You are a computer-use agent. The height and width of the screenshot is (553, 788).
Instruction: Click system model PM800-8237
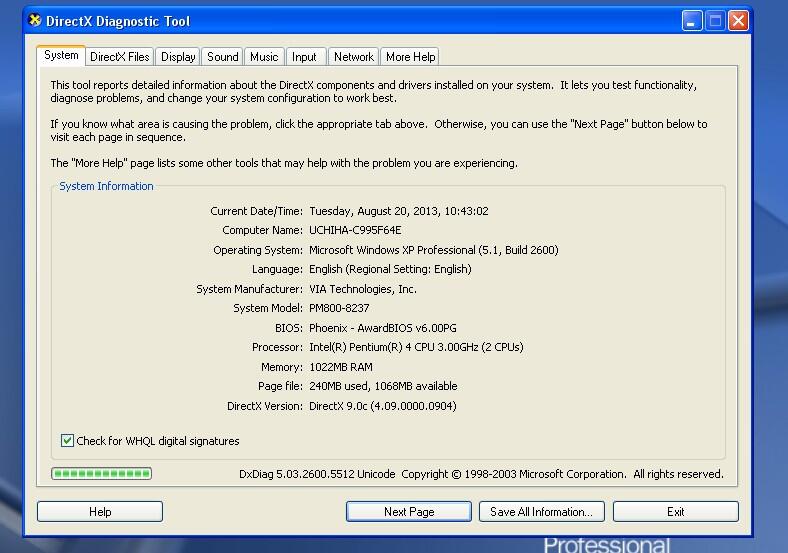(339, 308)
